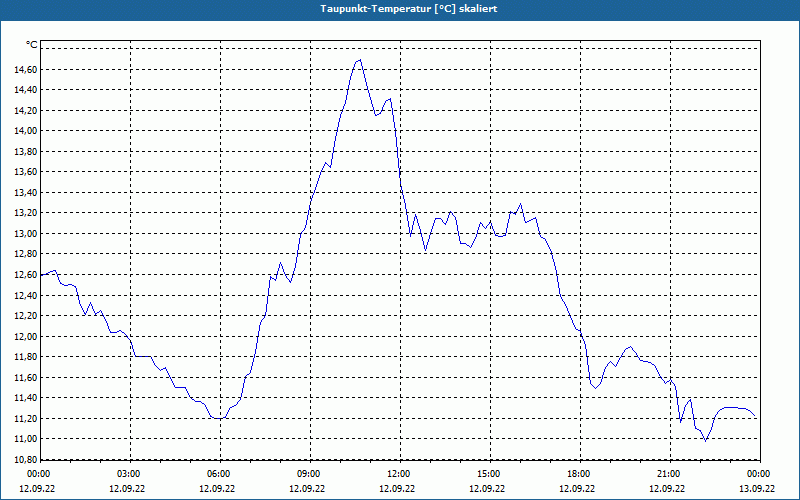Select the y-axis value '12,60'

(x=26, y=275)
